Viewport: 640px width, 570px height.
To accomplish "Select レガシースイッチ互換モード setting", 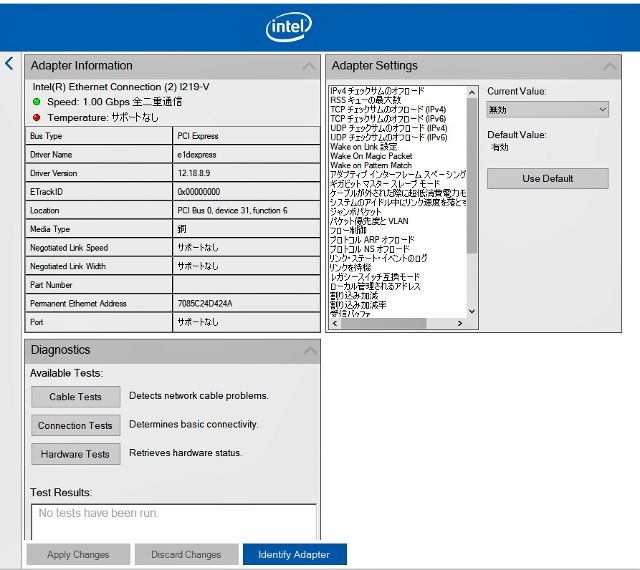I will (375, 277).
